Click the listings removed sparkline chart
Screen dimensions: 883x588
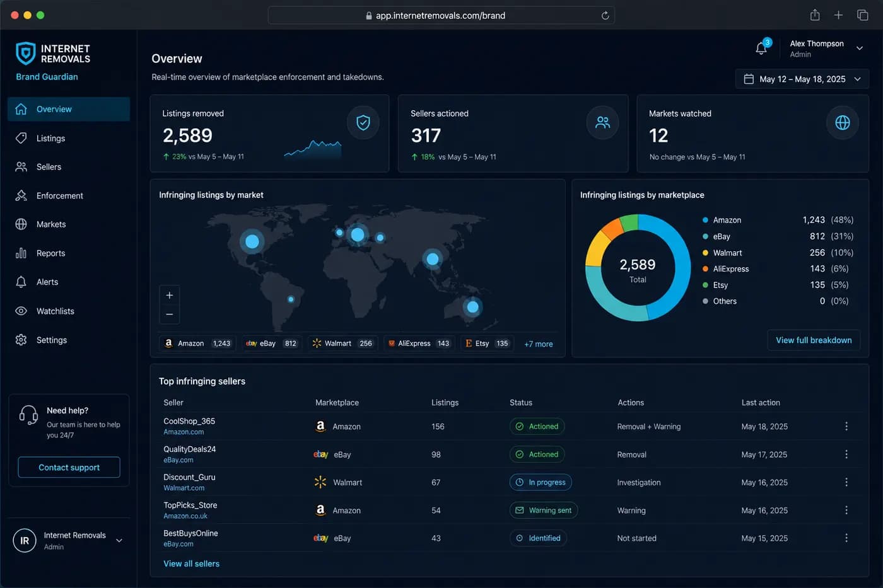(x=313, y=149)
